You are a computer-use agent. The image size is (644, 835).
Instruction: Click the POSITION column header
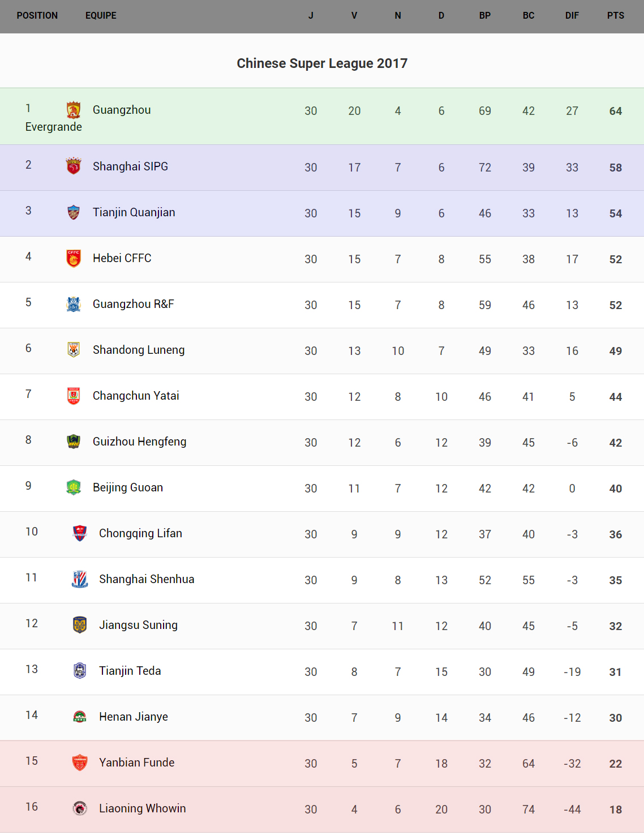coord(37,16)
